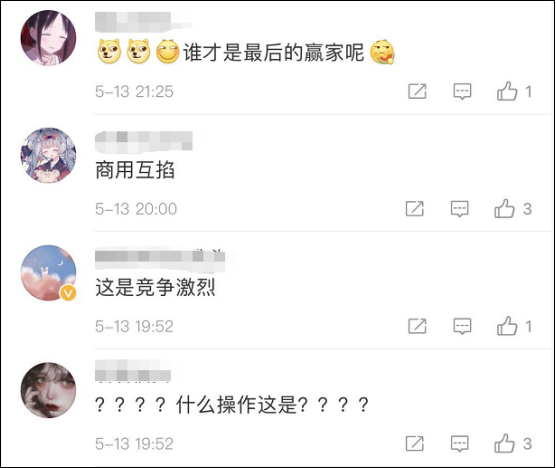Reply to the comment 商用互掐
The height and width of the screenshot is (468, 556).
tap(460, 209)
